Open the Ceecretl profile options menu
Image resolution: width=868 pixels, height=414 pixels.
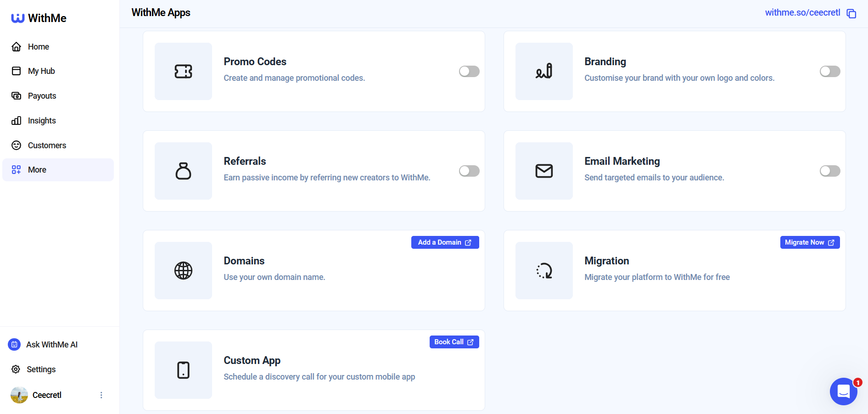click(x=101, y=395)
